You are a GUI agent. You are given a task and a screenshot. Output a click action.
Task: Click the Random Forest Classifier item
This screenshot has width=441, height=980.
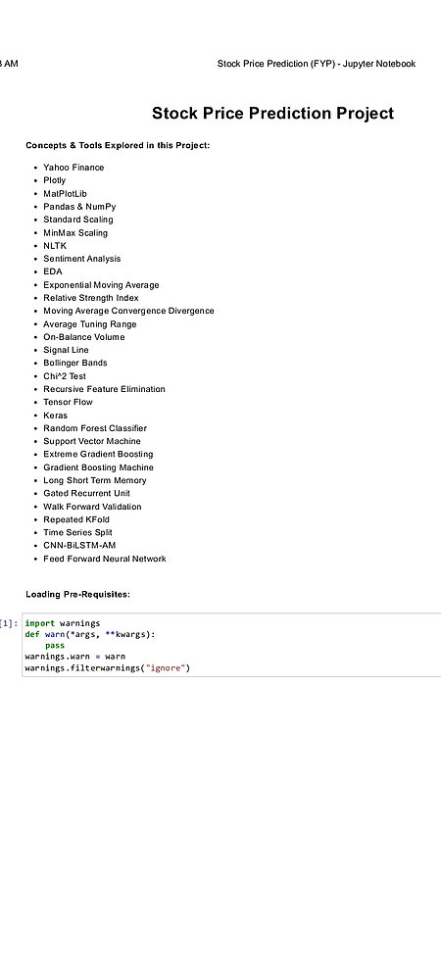click(95, 429)
